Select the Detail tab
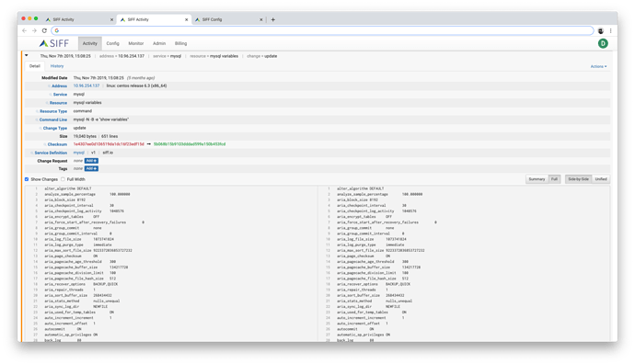The width and height of the screenshot is (635, 364). click(34, 66)
